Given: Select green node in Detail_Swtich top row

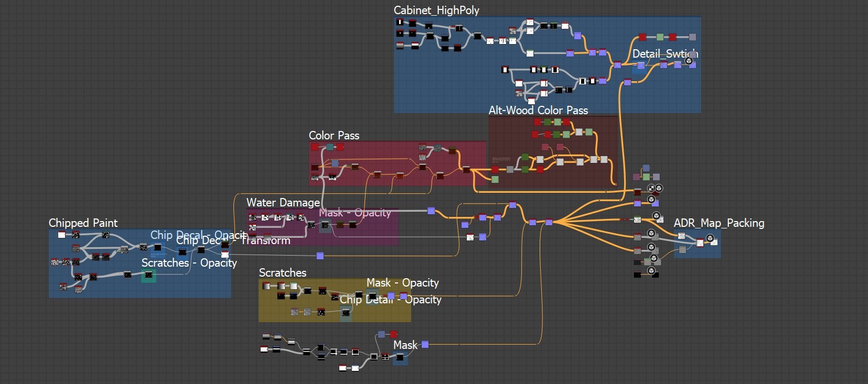Looking at the screenshot, I should 660,37.
